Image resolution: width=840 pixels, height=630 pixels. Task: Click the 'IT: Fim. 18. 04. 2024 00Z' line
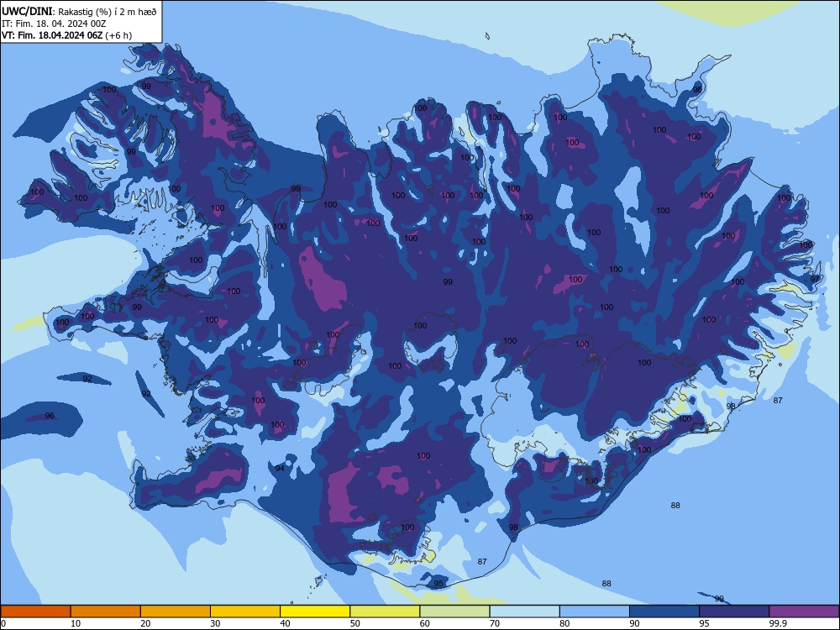(x=54, y=24)
